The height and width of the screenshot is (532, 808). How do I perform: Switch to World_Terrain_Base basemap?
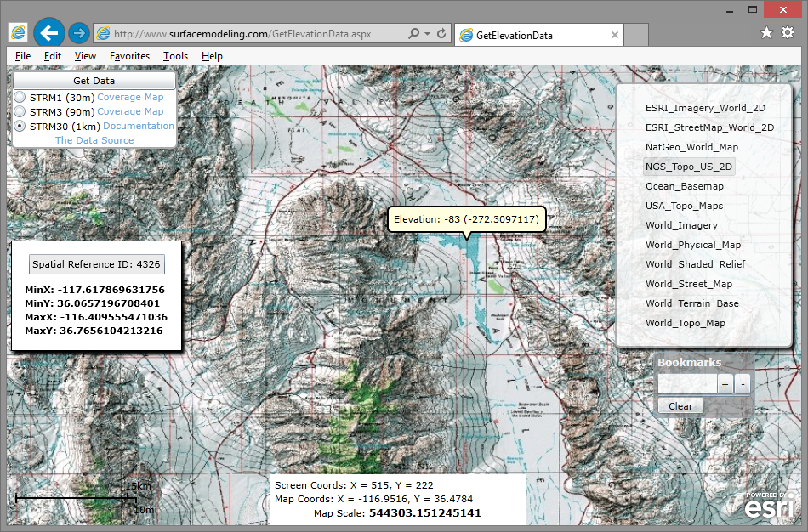pos(692,303)
